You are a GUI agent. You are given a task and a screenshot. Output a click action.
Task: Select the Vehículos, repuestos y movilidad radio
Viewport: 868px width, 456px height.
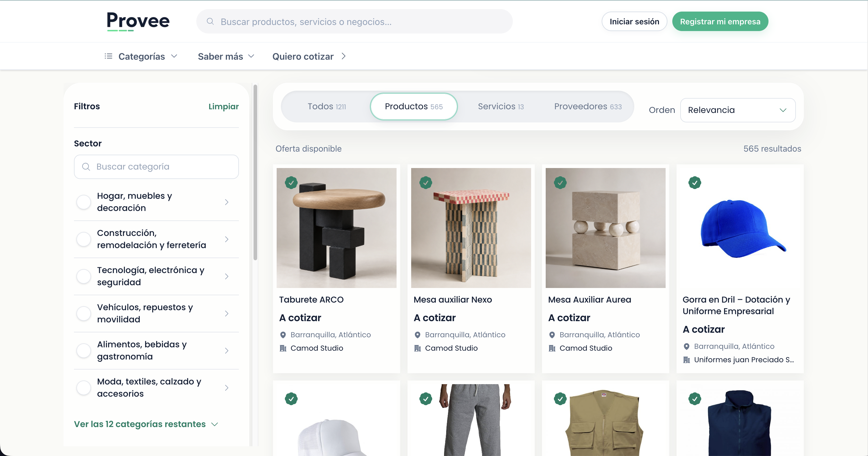point(84,313)
